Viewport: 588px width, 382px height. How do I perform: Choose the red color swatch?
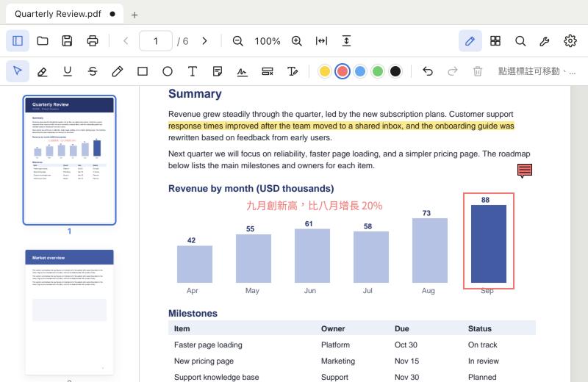(x=342, y=71)
